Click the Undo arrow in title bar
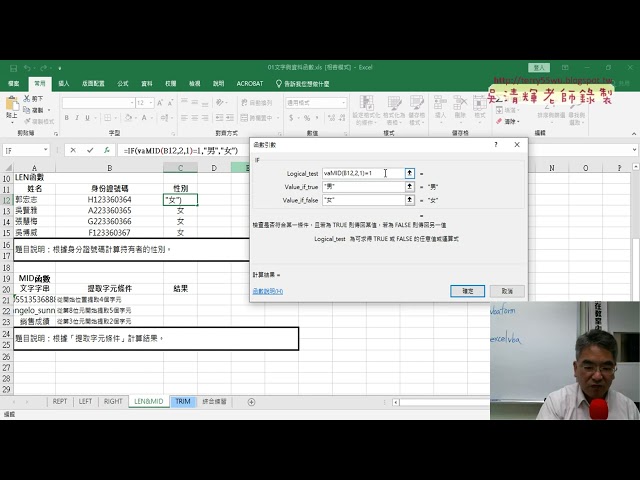Viewport: 640px width, 480px height. pyautogui.click(x=27, y=68)
